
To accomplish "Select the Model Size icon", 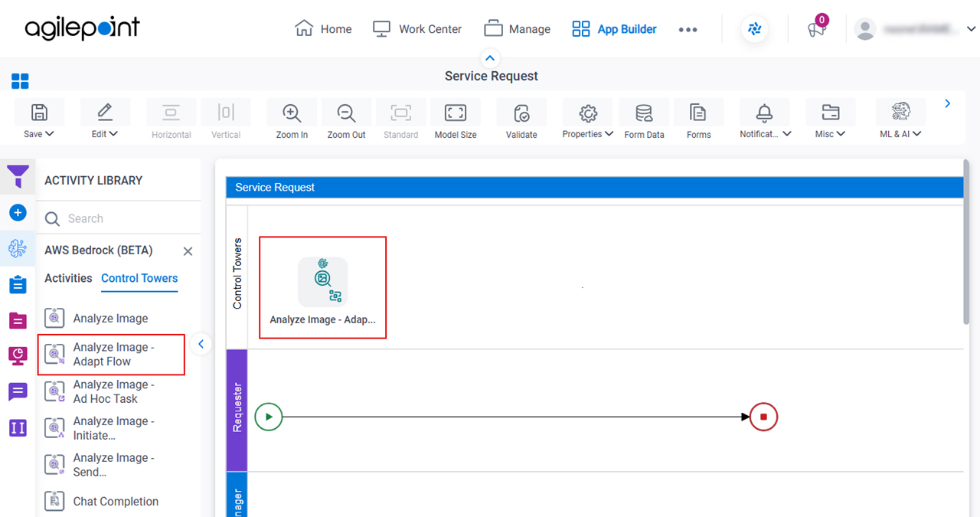I will tap(456, 113).
